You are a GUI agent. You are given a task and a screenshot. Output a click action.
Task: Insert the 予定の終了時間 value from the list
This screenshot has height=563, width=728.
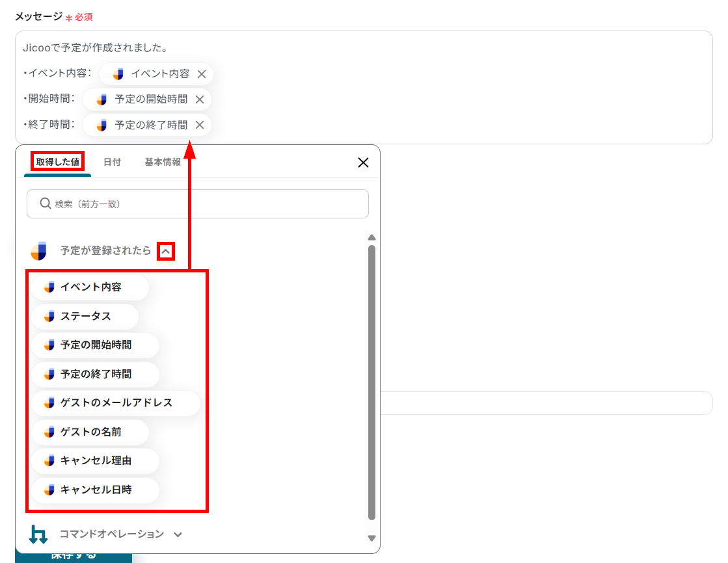click(x=96, y=374)
